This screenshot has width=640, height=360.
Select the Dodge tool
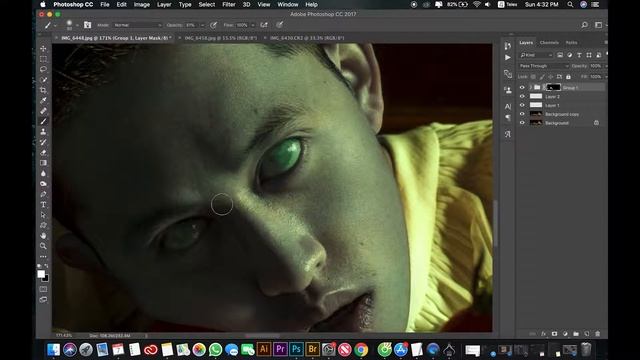point(43,184)
